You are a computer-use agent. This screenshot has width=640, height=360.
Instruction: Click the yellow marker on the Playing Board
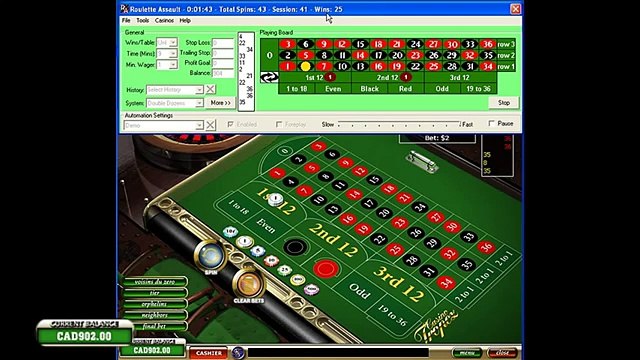point(305,66)
